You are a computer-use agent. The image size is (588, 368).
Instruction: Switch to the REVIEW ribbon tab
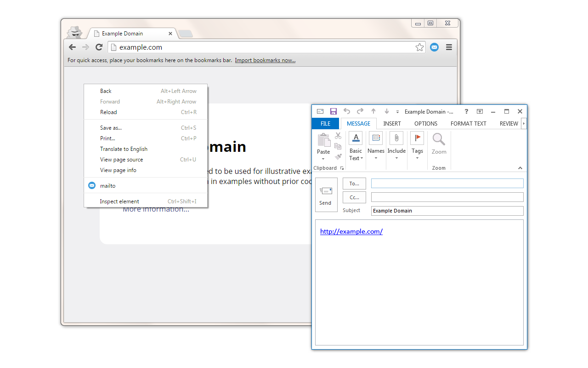click(509, 123)
